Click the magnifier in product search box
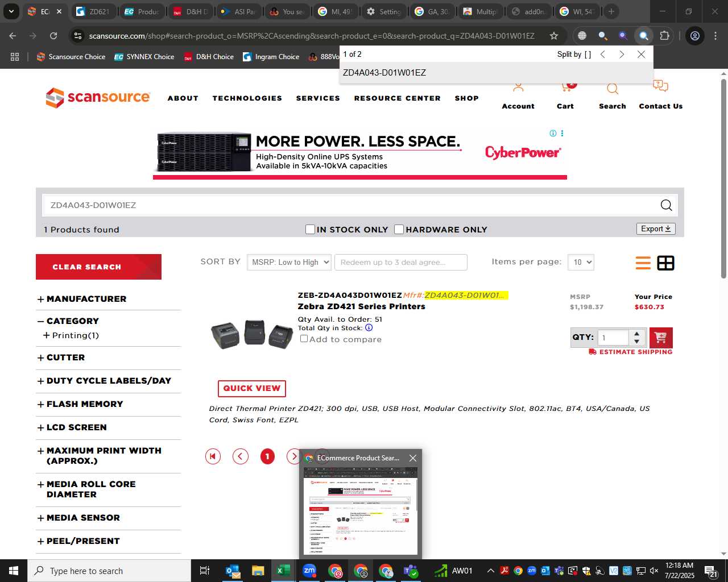Screen dimensions: 728x582 click(x=666, y=205)
